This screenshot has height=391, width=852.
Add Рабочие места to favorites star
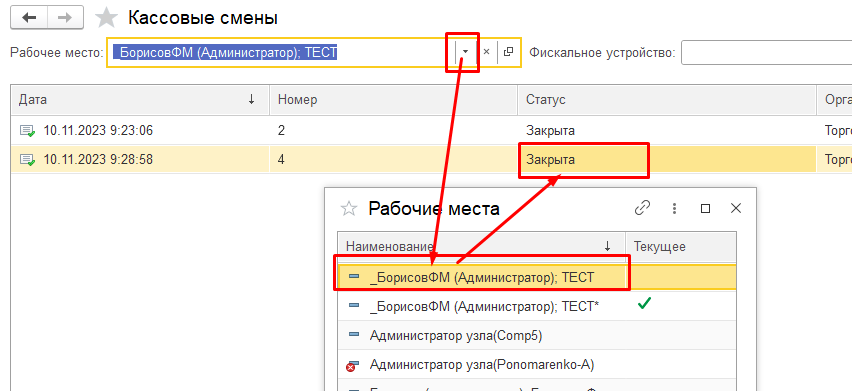[x=348, y=208]
